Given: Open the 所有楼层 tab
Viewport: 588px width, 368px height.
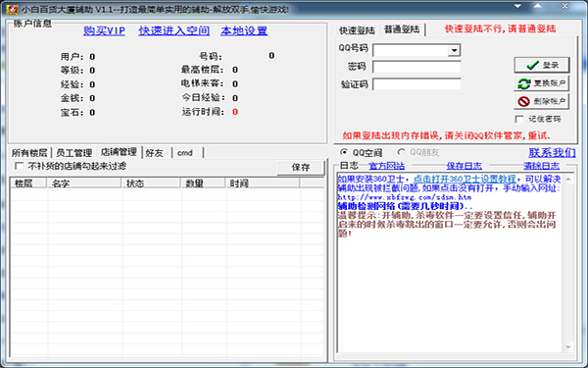Looking at the screenshot, I should click(x=29, y=153).
